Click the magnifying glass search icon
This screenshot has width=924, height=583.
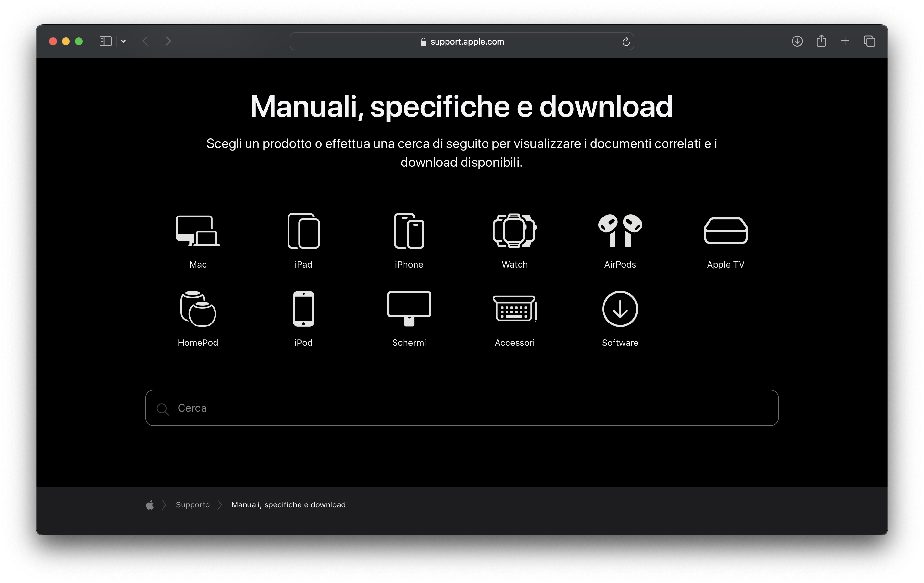pyautogui.click(x=162, y=409)
